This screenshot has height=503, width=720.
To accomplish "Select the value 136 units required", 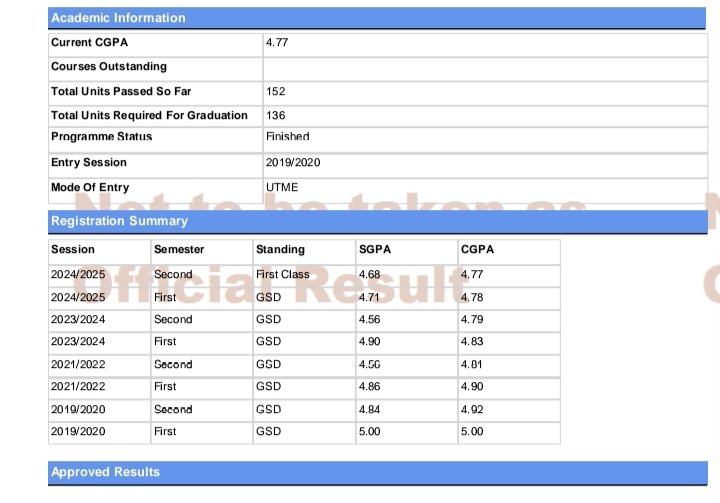I will 276,115.
